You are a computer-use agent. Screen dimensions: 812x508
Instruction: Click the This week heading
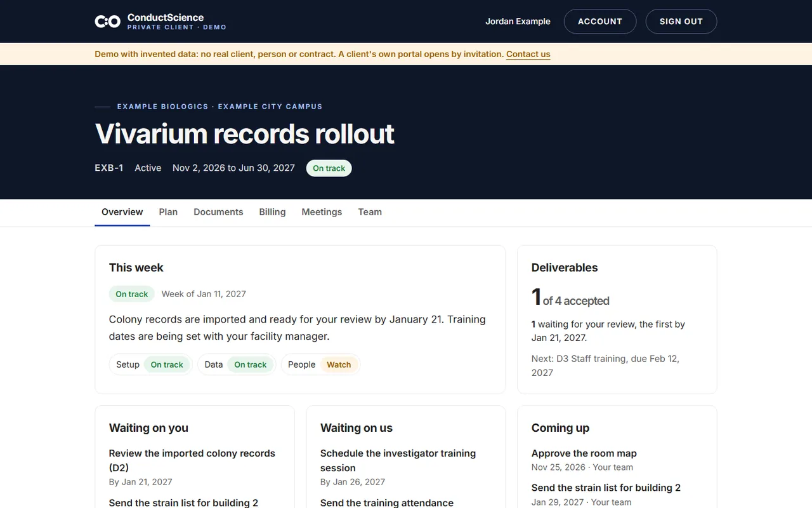coord(136,267)
